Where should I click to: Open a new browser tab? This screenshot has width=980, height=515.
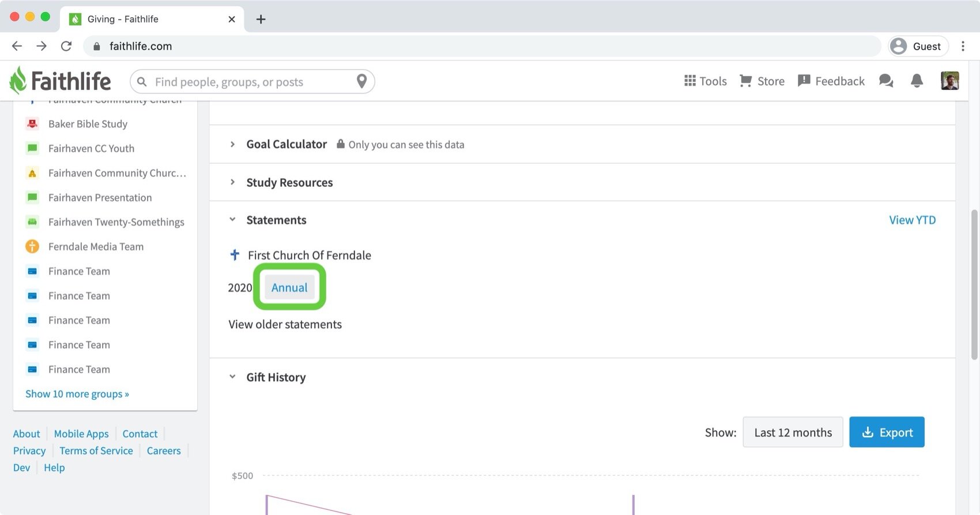tap(261, 19)
